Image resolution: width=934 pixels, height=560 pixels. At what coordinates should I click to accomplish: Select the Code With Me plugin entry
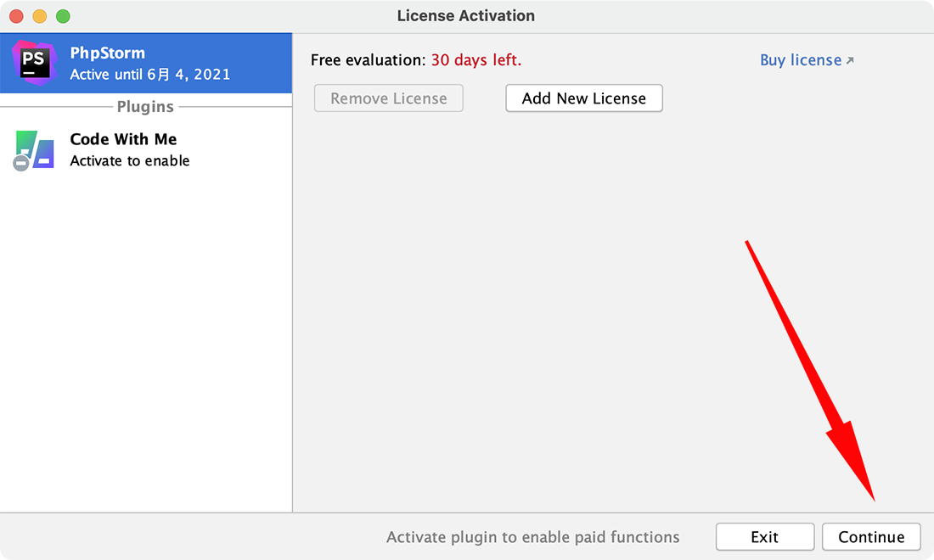(123, 139)
